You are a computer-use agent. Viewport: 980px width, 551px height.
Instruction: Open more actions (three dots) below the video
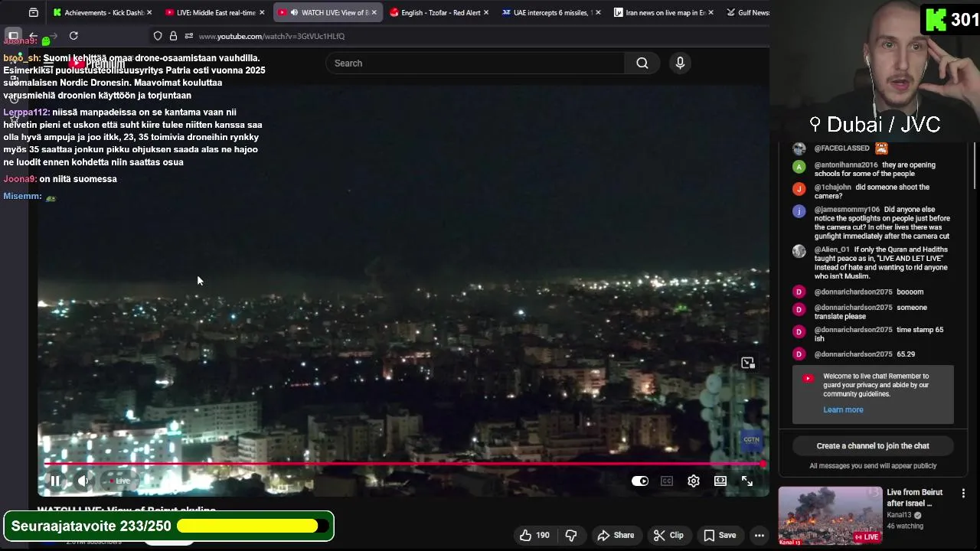pyautogui.click(x=759, y=536)
